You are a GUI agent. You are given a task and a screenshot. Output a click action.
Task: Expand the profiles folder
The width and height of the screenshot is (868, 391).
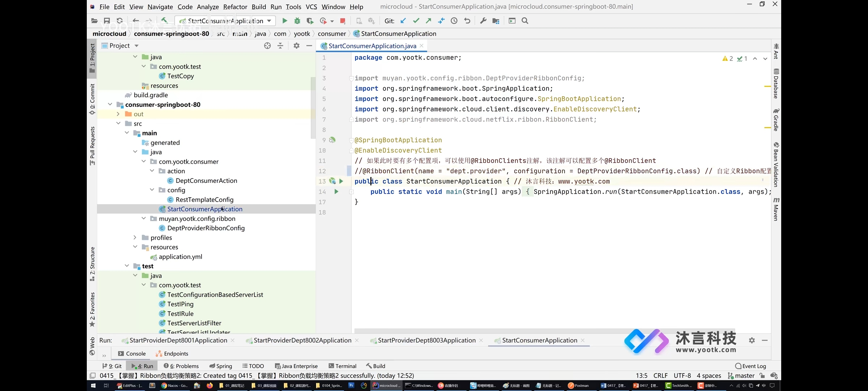pyautogui.click(x=135, y=237)
